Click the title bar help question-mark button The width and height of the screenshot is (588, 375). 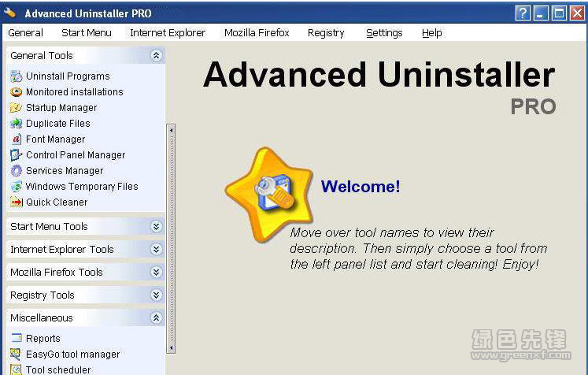point(523,13)
